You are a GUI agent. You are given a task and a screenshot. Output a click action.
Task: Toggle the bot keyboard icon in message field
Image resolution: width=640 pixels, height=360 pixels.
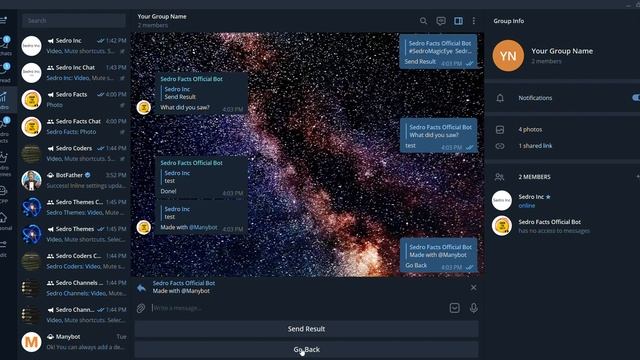pos(455,308)
